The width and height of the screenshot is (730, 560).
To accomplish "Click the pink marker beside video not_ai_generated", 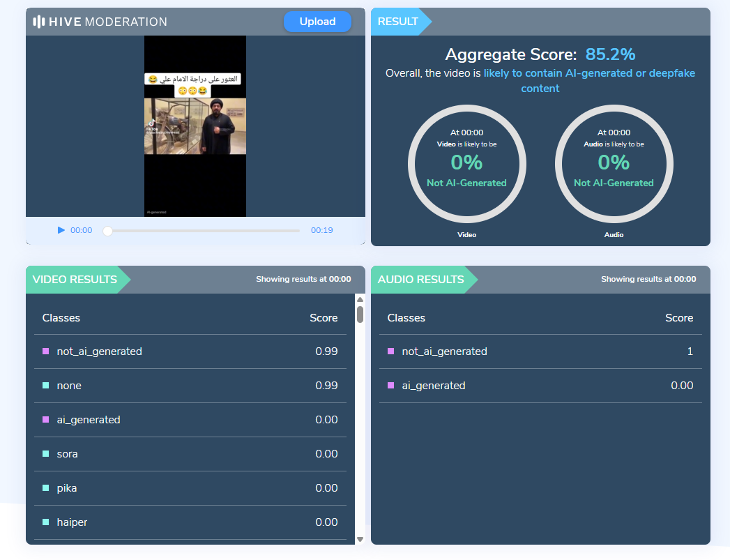I will click(46, 351).
